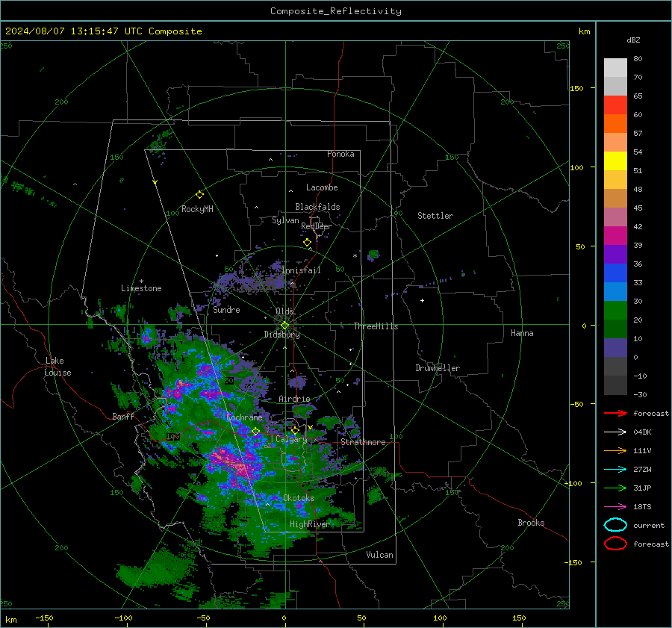The height and width of the screenshot is (628, 672).
Task: Select the 39 dBZ purple color swatch
Action: point(615,255)
